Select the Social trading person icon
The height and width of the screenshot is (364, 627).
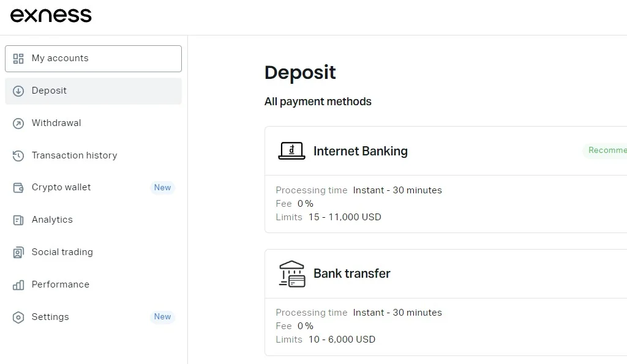tap(17, 252)
